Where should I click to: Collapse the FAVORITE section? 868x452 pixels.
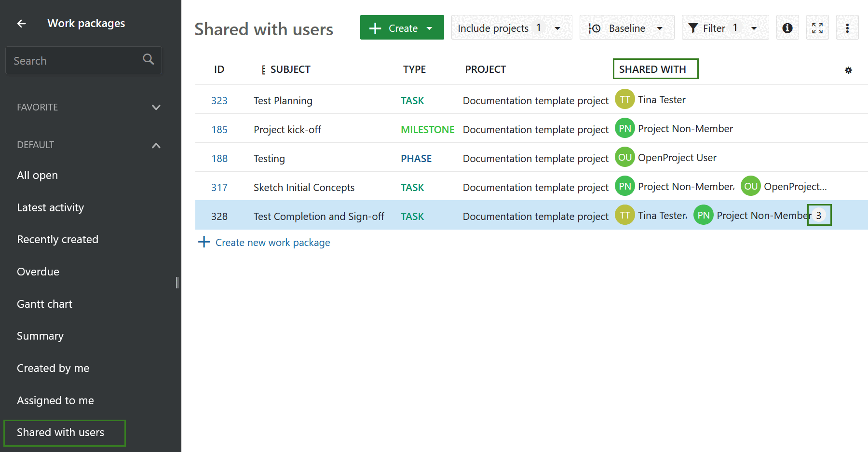[x=156, y=107]
